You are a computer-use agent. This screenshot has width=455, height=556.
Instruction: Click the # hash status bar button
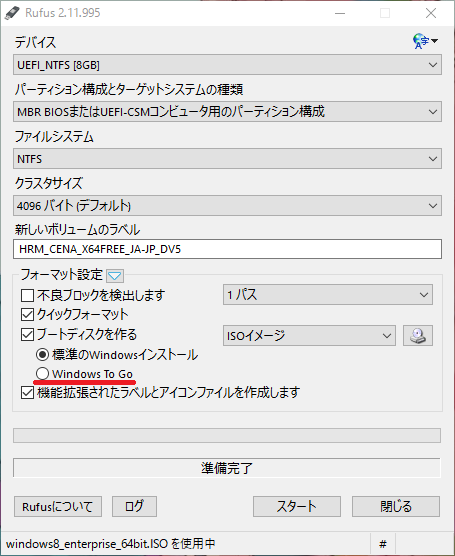383,544
